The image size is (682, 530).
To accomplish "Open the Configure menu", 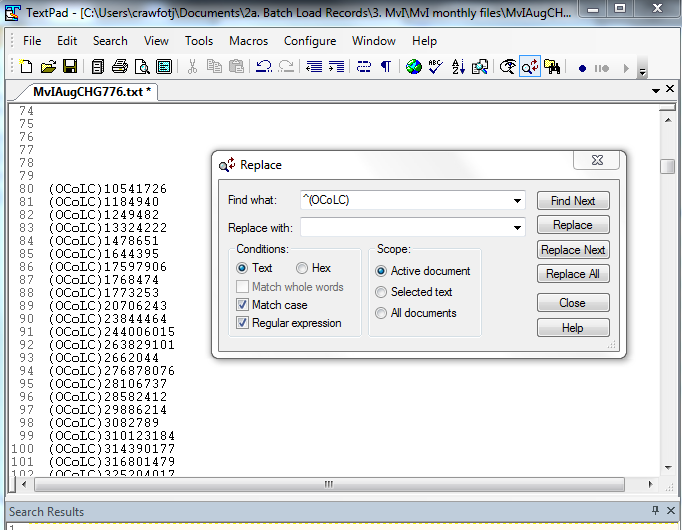I will [x=310, y=41].
